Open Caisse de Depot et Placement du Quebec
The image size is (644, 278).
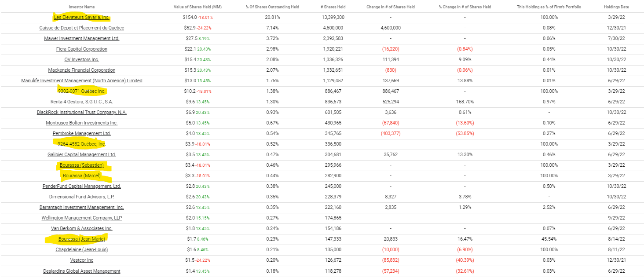pyautogui.click(x=82, y=28)
